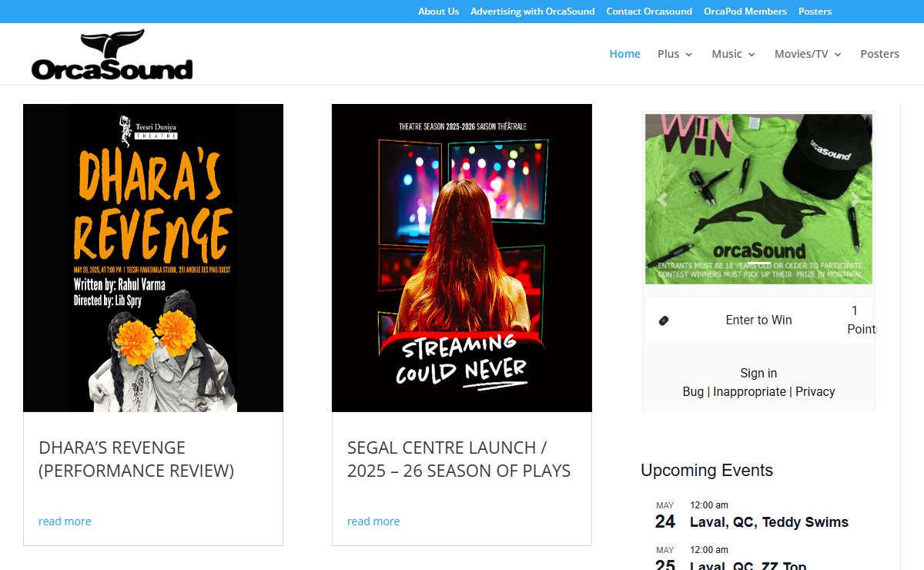This screenshot has width=924, height=570.
Task: Click read more under Segal Centre Launch
Action: click(373, 521)
